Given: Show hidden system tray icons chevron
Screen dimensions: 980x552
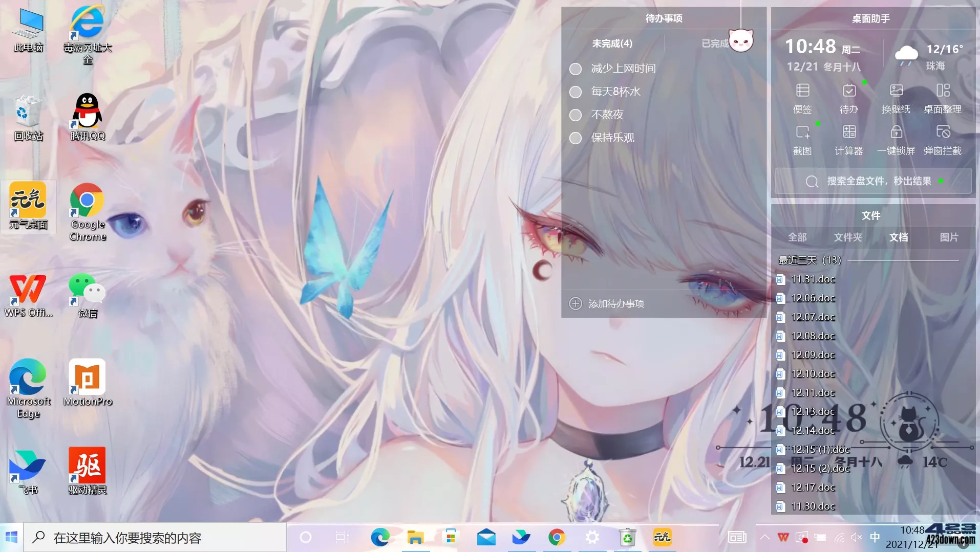Looking at the screenshot, I should coord(764,537).
